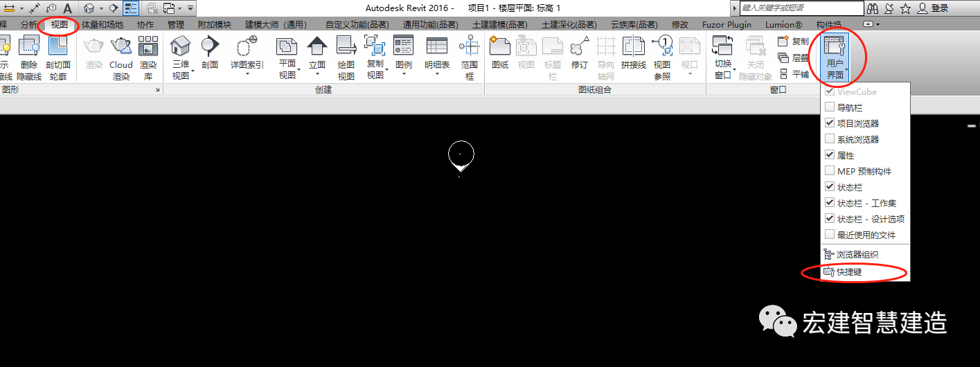Expand the 详图索引 dropdown arrow

[x=247, y=72]
